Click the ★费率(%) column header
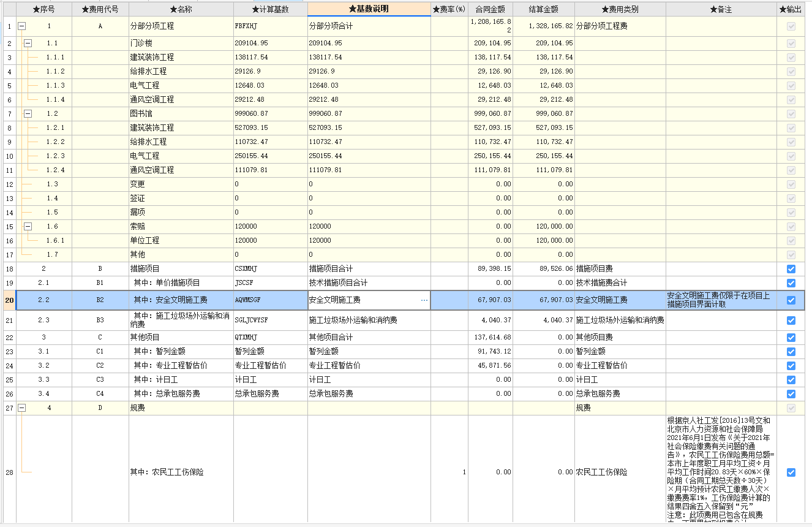Viewport: 812px width, 527px height. tap(449, 9)
